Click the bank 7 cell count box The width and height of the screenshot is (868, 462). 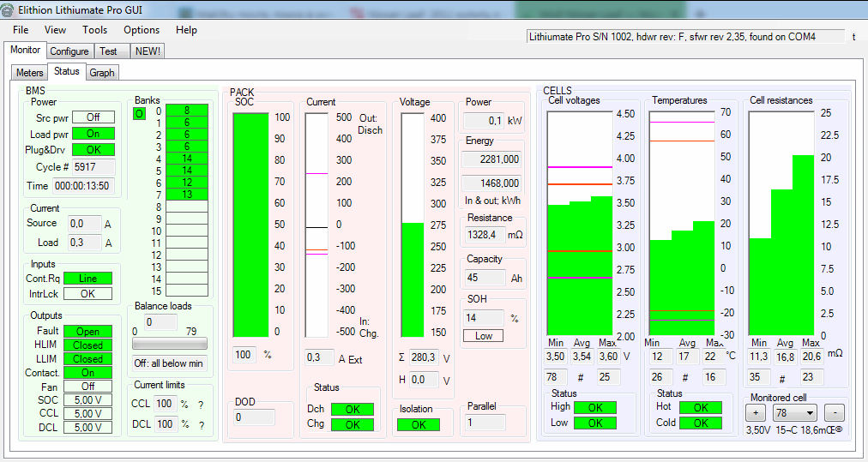pos(186,195)
